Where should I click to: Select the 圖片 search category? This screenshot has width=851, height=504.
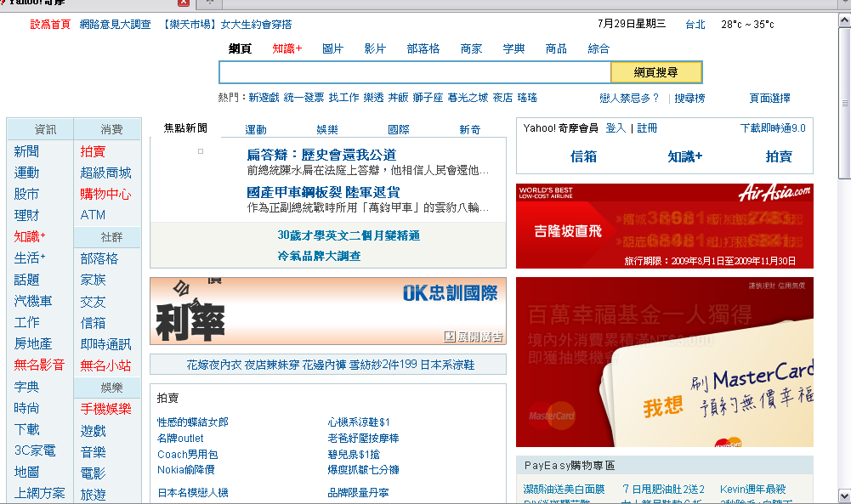point(332,48)
